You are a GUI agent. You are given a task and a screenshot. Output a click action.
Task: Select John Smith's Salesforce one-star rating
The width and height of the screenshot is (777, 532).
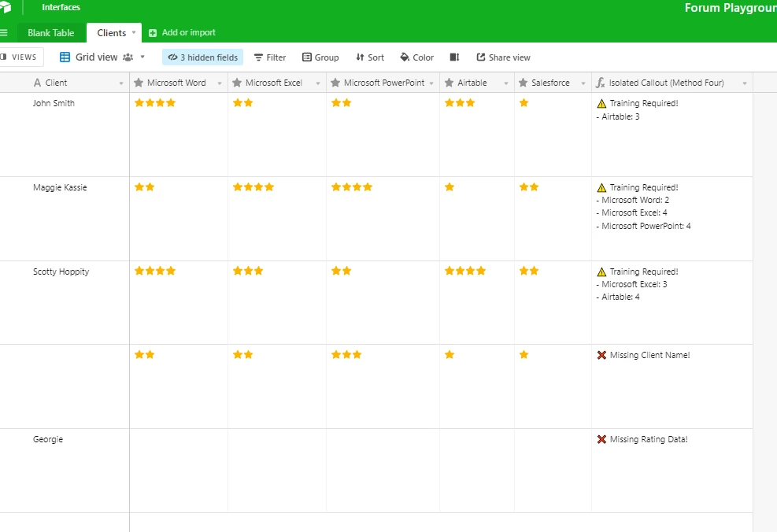pos(524,102)
